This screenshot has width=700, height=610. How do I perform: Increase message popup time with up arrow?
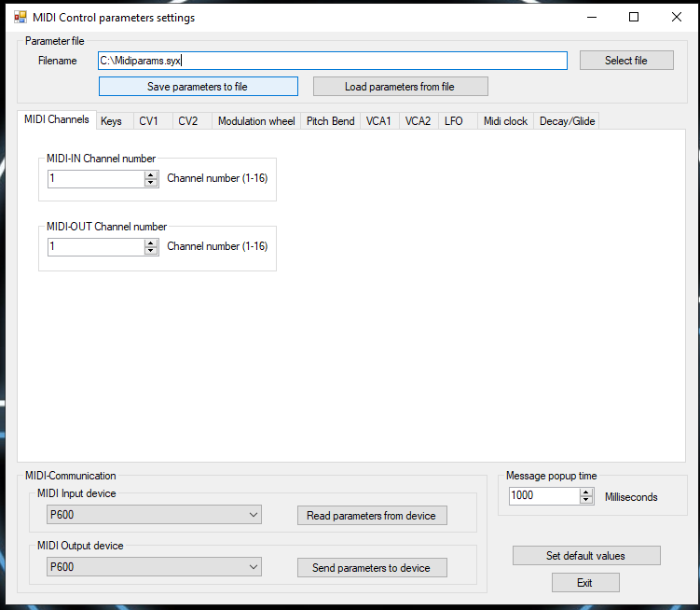coord(586,492)
